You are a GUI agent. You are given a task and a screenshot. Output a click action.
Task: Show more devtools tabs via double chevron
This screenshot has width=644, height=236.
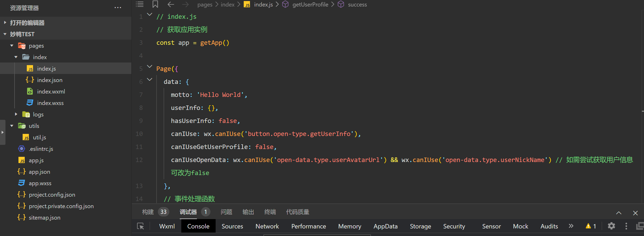point(571,226)
